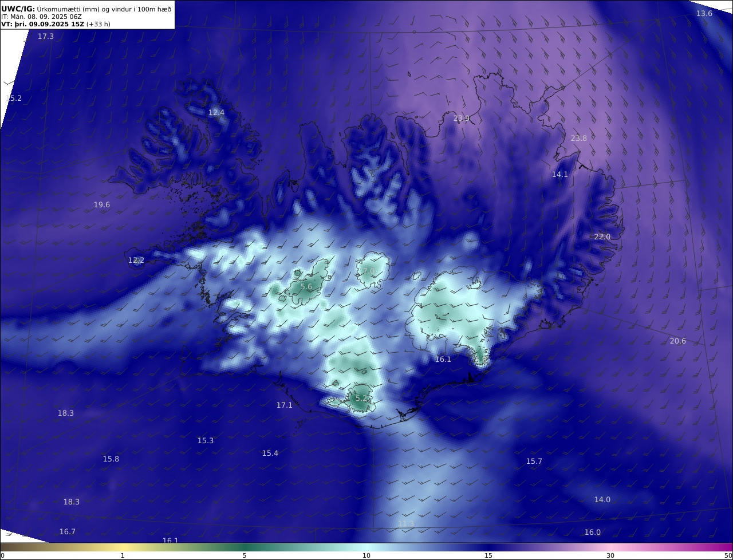Click the 'VT: Þri. 09.09.2025 15Z (+33 h)' line
This screenshot has height=560, width=733.
pos(56,24)
